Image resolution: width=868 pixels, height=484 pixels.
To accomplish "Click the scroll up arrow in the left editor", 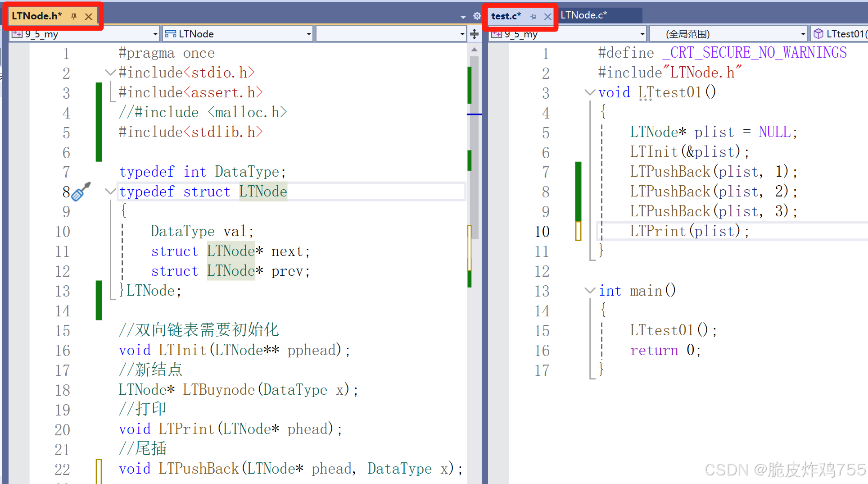I will (474, 50).
